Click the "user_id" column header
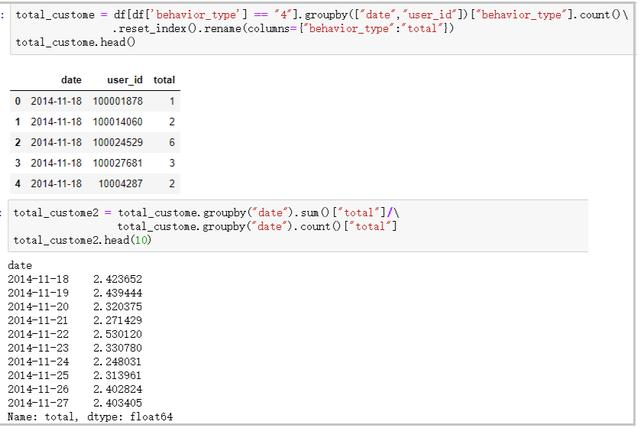Screen dimensions: 640x428 coord(124,79)
